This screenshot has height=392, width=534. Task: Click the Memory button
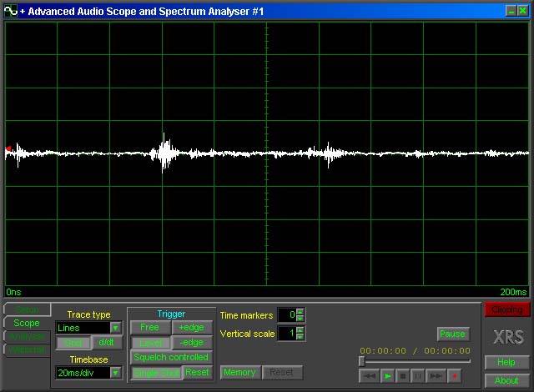[x=239, y=372]
